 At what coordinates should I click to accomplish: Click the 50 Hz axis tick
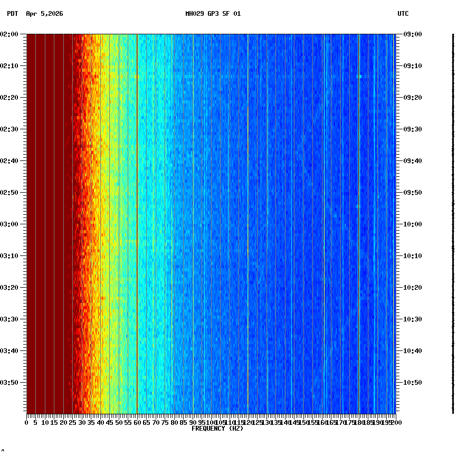coord(118,422)
